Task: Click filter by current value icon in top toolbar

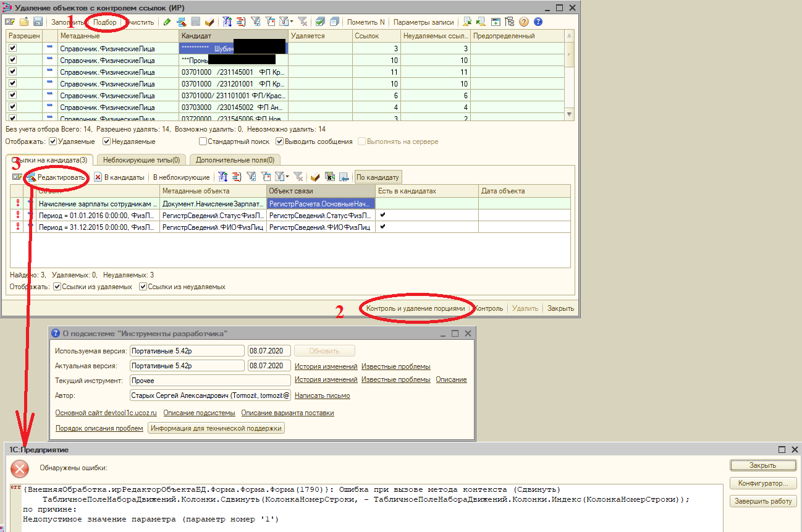Action: pyautogui.click(x=271, y=22)
